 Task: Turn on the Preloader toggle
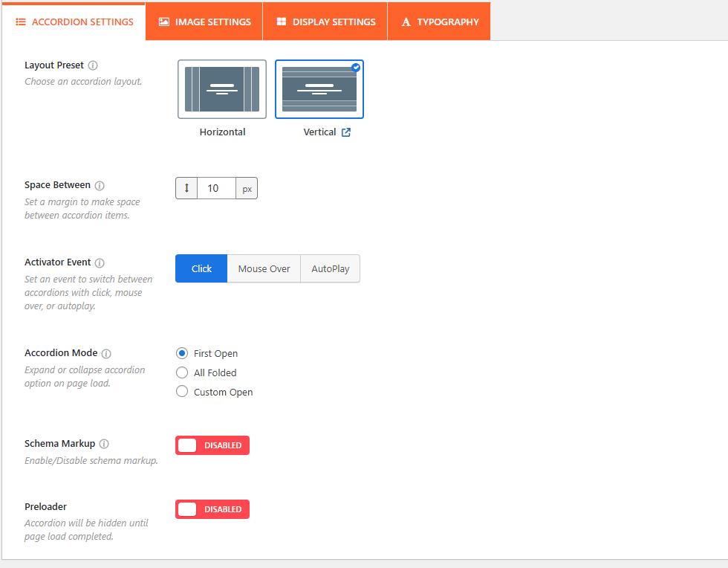point(212,509)
